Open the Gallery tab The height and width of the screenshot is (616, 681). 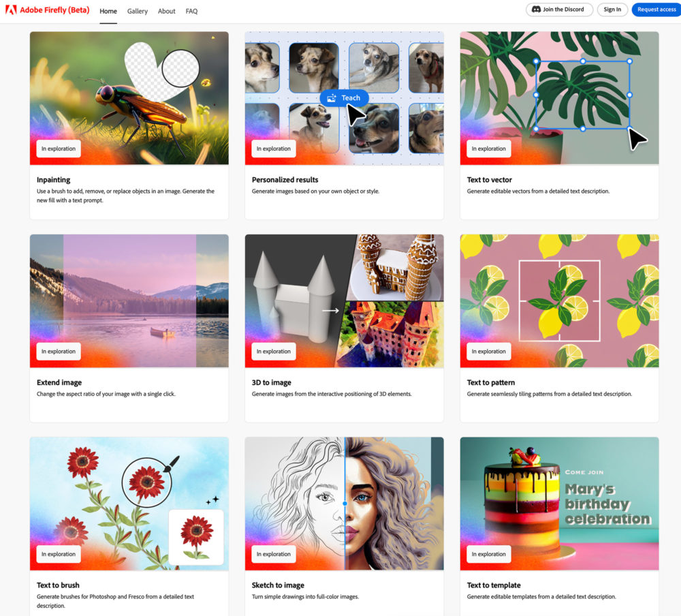click(x=138, y=12)
